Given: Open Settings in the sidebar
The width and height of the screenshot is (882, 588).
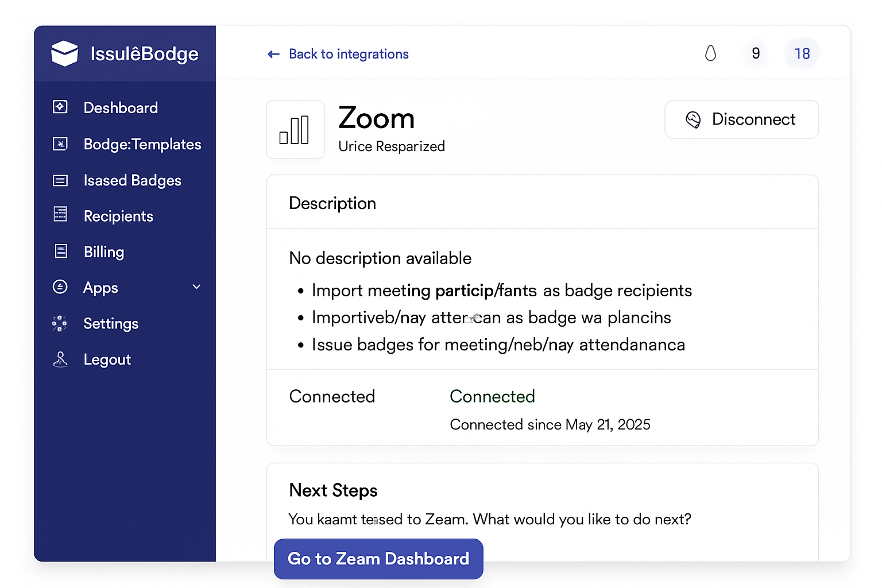Looking at the screenshot, I should (x=111, y=323).
